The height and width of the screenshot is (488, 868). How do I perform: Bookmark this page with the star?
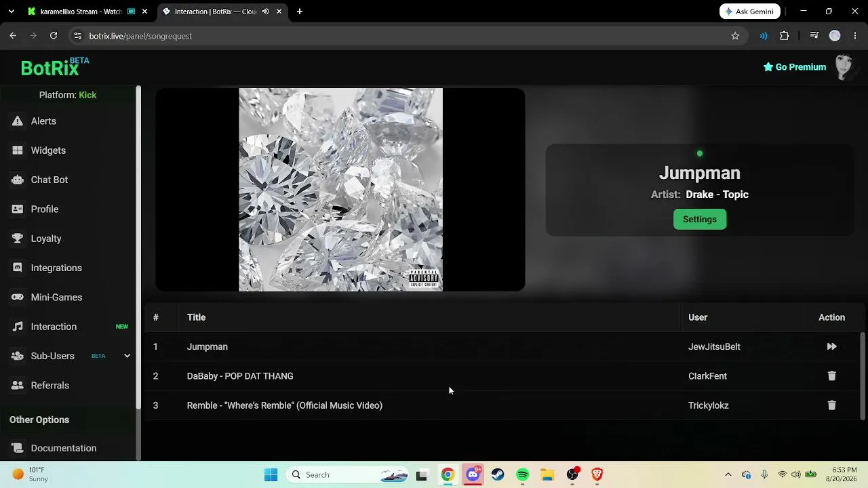735,36
